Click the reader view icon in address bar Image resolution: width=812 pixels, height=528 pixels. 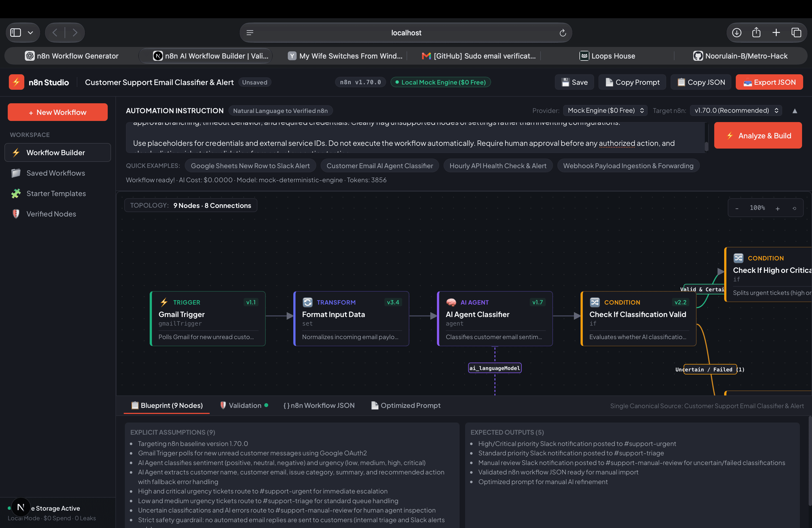[x=250, y=33]
